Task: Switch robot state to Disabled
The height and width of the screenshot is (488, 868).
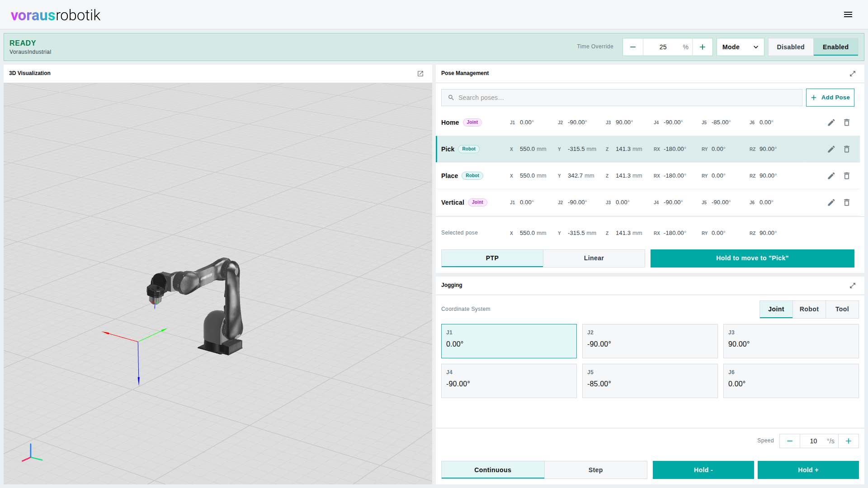Action: (791, 47)
